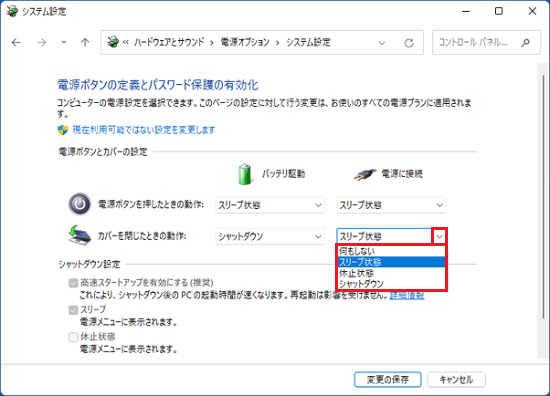Image resolution: width=550 pixels, height=396 pixels.
Task: Click the control panel icon in address bar
Action: click(113, 42)
